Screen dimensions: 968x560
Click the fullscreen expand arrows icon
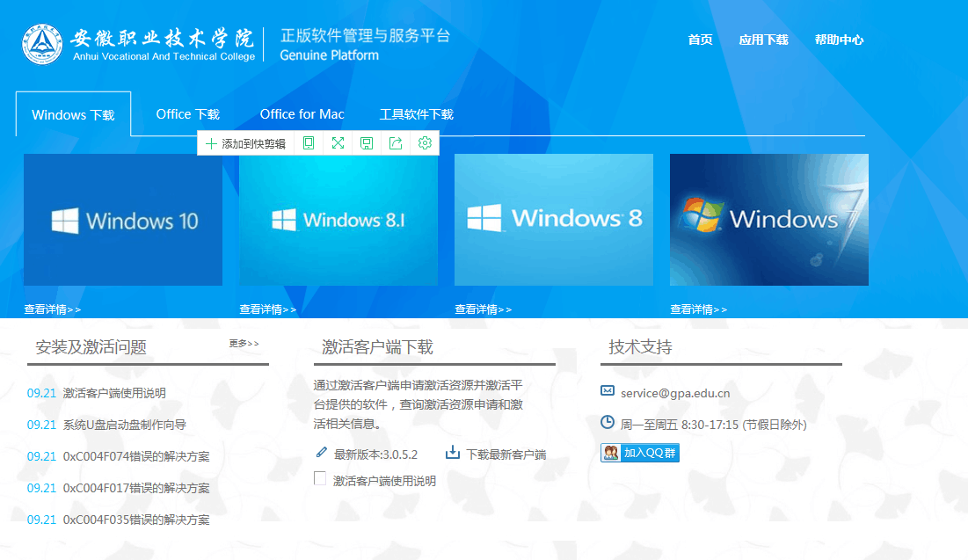click(x=338, y=143)
